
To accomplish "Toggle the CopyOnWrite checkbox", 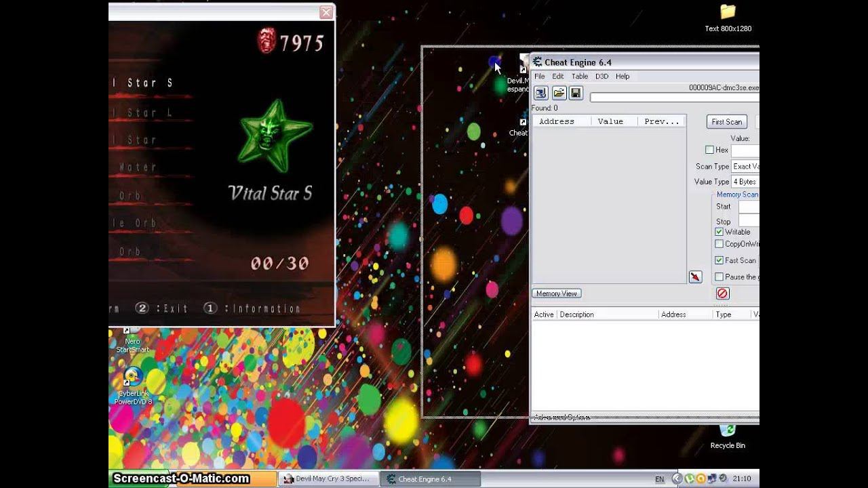I will [x=719, y=244].
